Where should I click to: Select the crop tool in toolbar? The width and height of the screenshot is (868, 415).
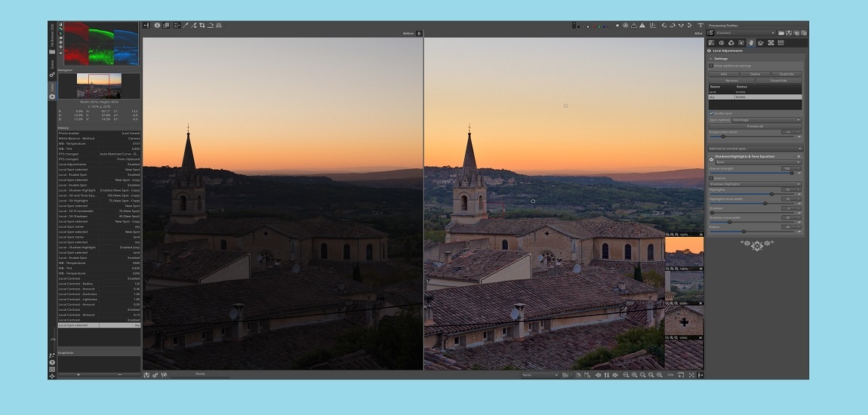coord(202,26)
